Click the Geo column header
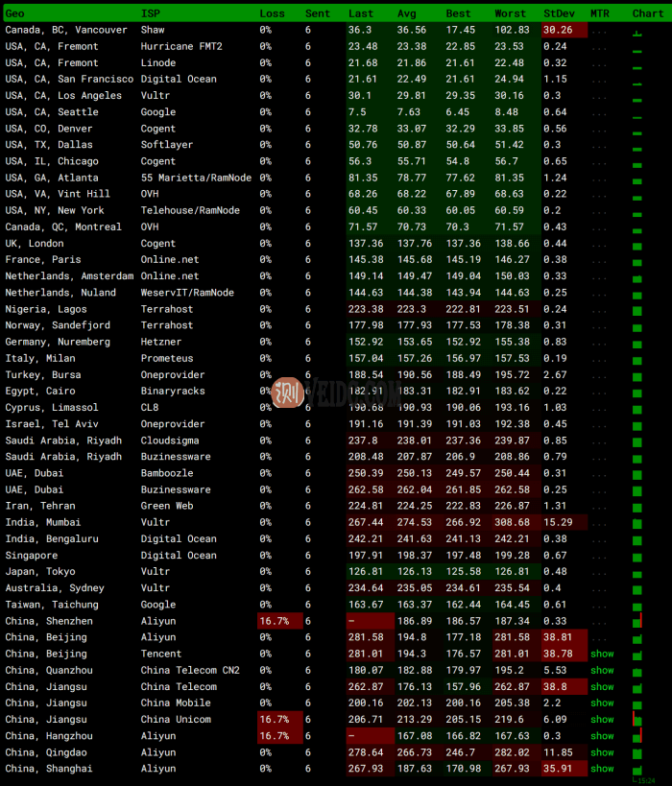Viewport: 672px width, 786px height. coord(14,13)
